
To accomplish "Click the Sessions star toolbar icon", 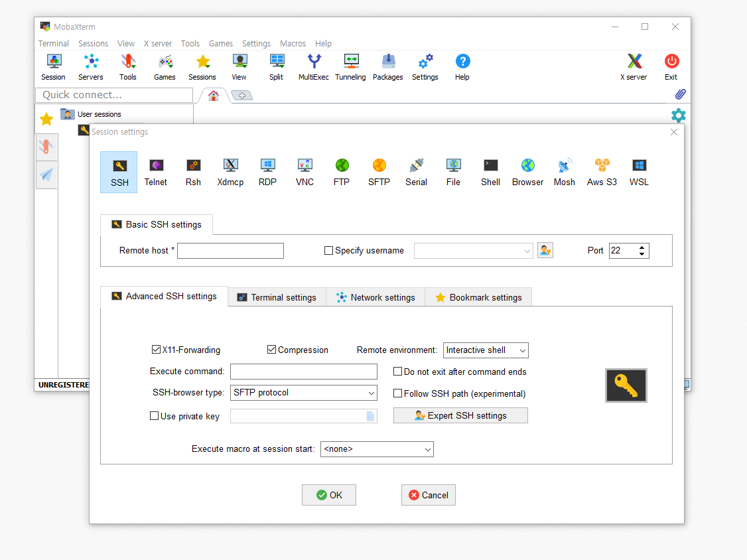I will click(x=202, y=67).
